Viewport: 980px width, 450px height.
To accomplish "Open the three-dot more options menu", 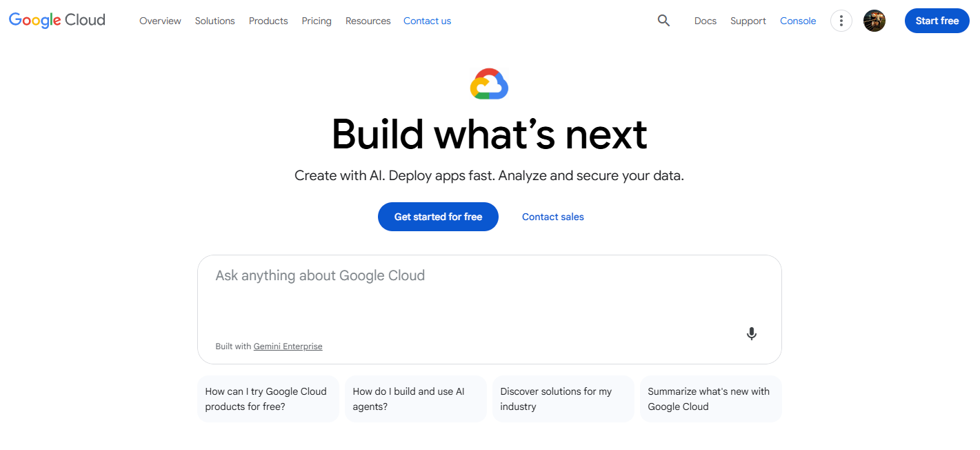I will [841, 21].
